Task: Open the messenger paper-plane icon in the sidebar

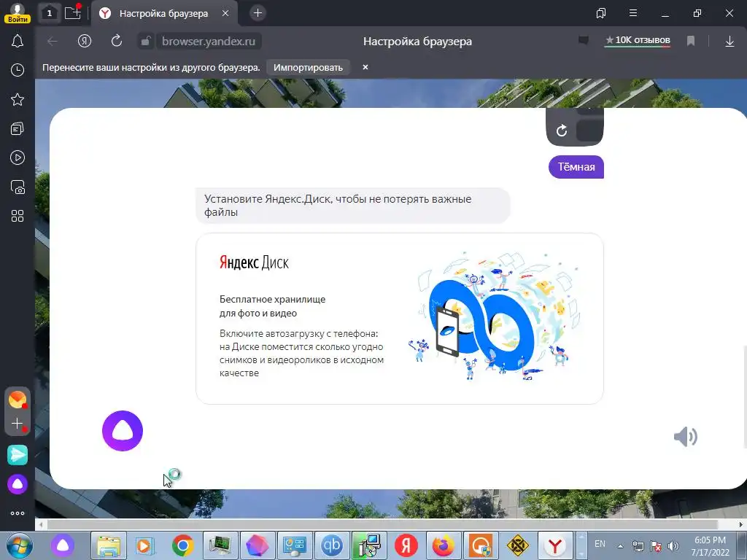Action: click(18, 455)
